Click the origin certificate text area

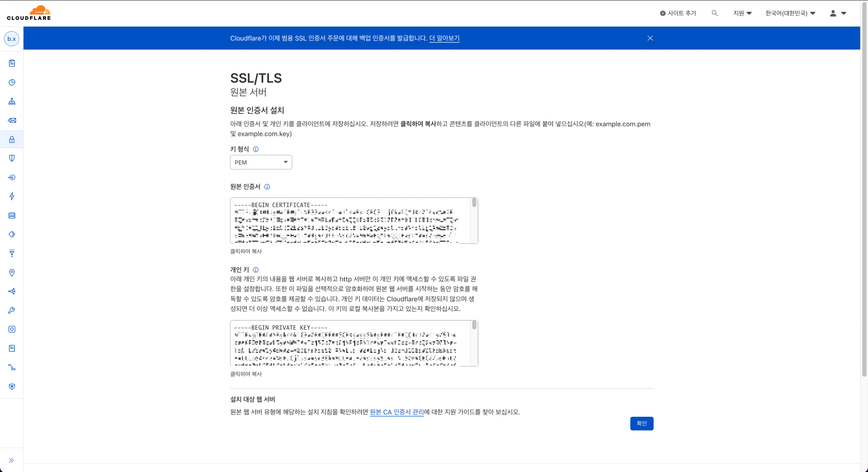pos(350,221)
